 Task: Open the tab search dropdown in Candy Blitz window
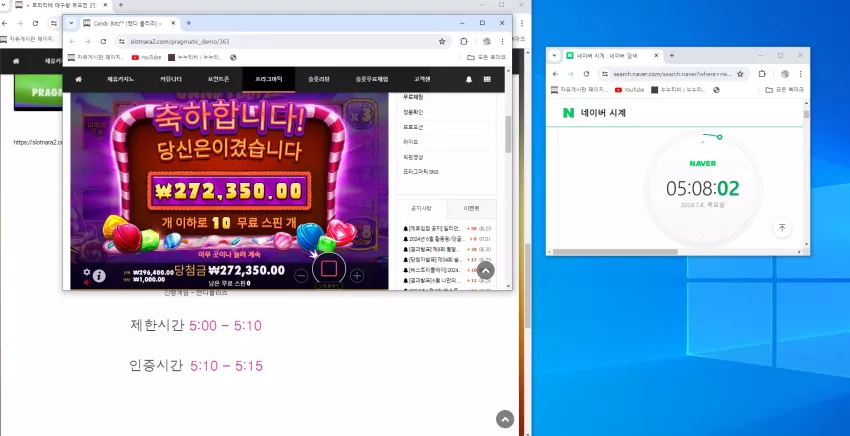71,23
